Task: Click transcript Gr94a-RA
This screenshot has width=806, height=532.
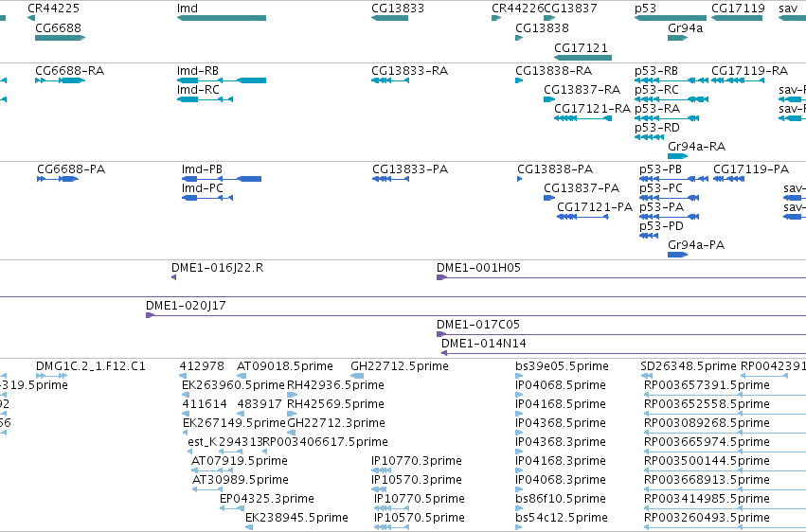Action: click(677, 156)
